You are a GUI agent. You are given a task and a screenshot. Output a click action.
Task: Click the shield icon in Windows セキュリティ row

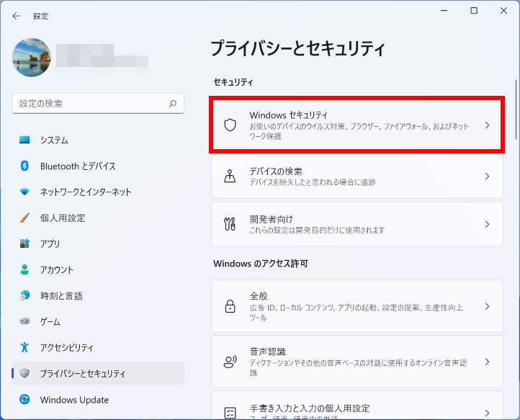tap(230, 125)
